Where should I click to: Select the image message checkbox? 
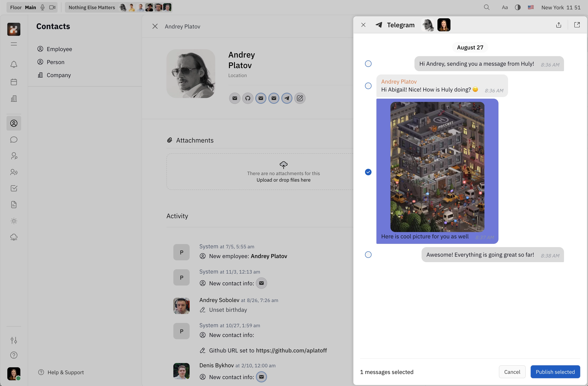tap(368, 172)
